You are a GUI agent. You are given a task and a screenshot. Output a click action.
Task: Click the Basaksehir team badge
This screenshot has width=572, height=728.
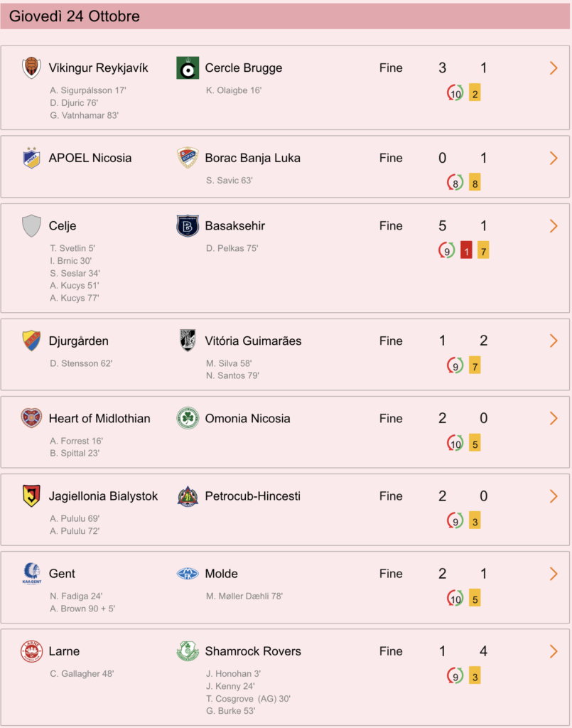click(x=188, y=225)
